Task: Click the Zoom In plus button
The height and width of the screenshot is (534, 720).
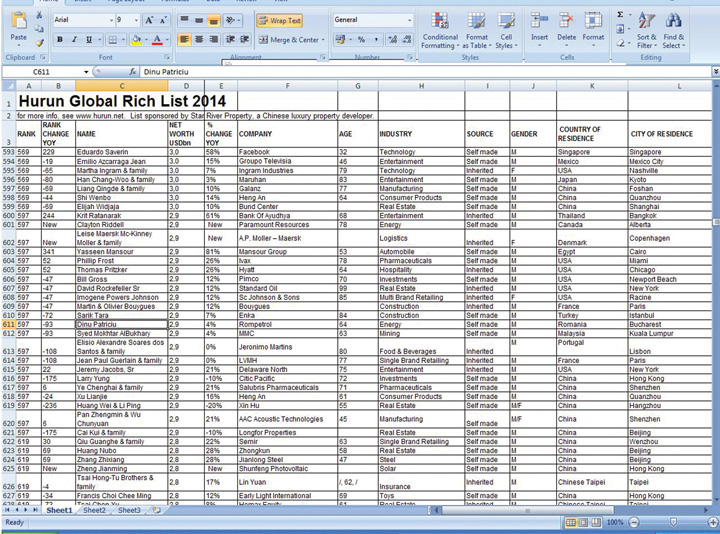Action: click(x=713, y=523)
